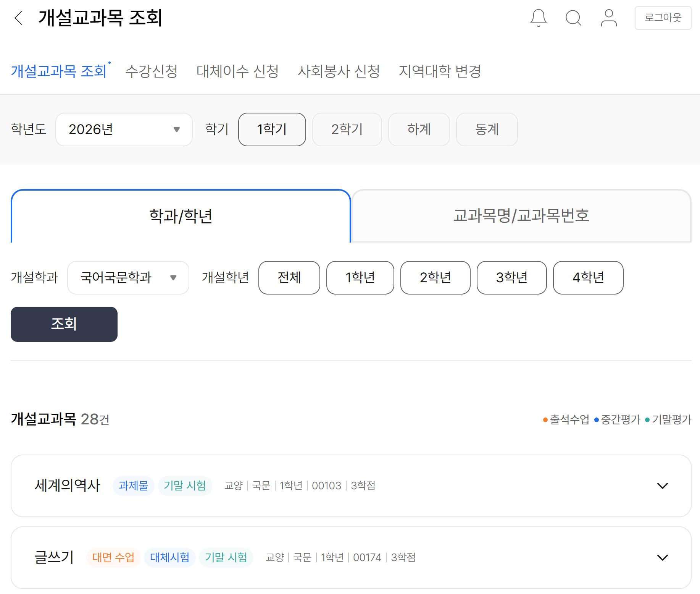Select the 동계 session option

coord(487,129)
